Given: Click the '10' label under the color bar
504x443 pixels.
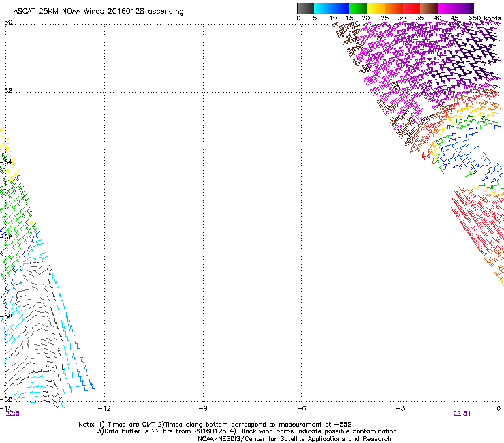Looking at the screenshot, I should pos(333,18).
